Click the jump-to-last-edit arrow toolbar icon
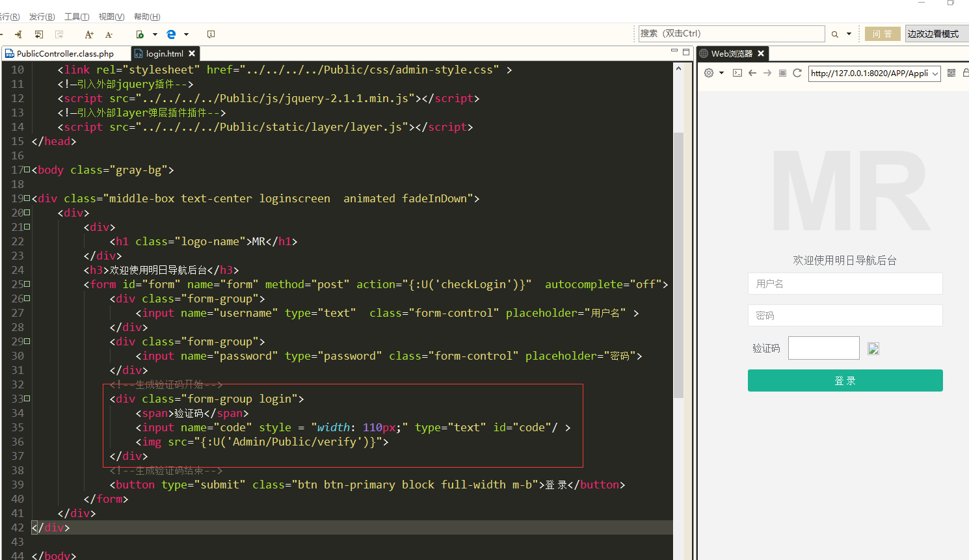 point(18,34)
